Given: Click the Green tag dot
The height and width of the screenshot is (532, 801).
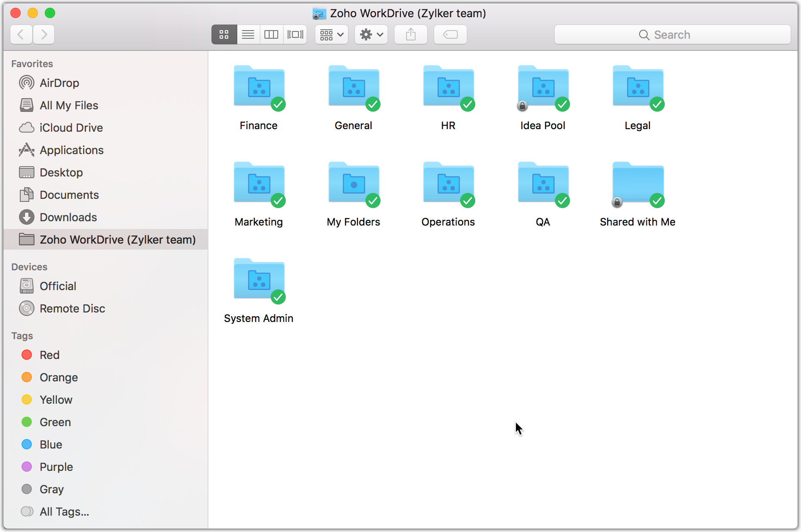Looking at the screenshot, I should tap(27, 422).
